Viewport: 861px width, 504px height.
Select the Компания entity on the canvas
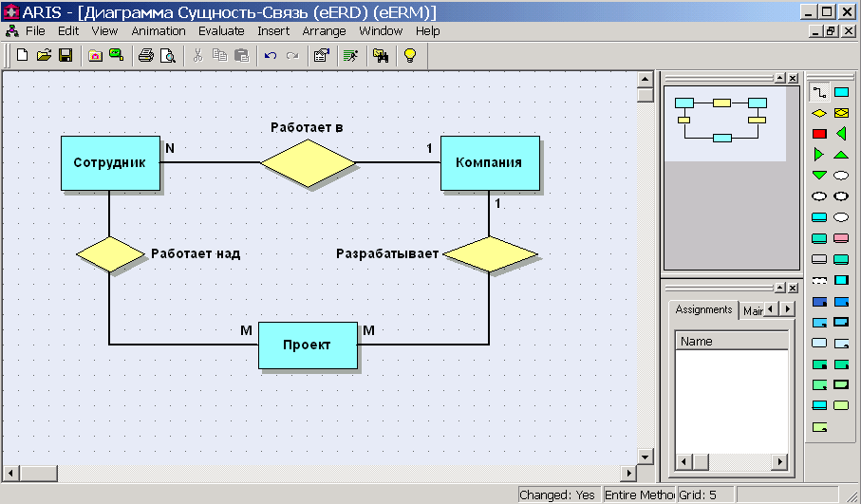pos(490,162)
